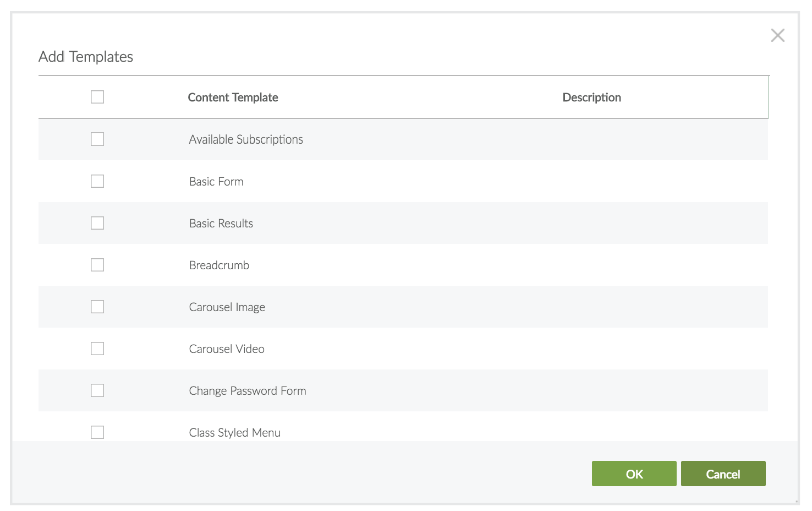Click the Carousel Video template name
The width and height of the screenshot is (812, 511).
(x=227, y=349)
